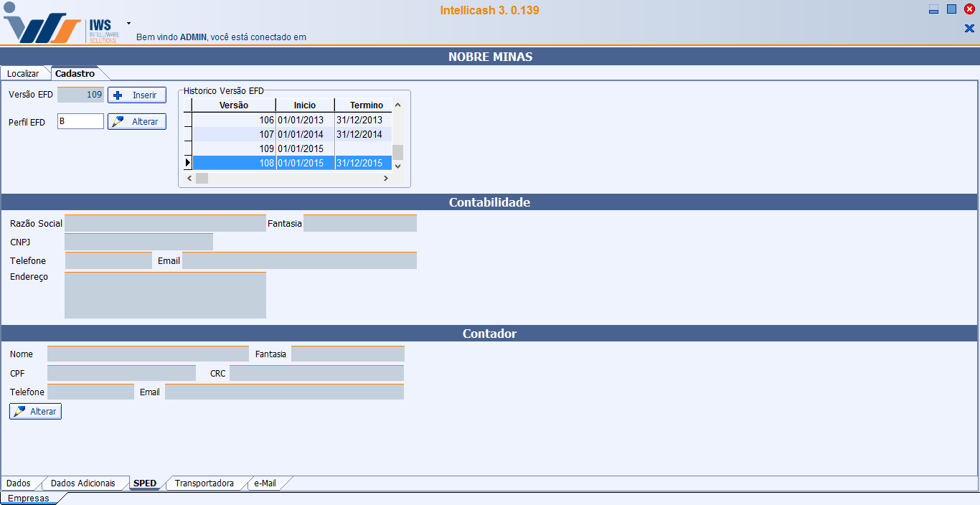Click the CNPJ field
Image resolution: width=980 pixels, height=505 pixels.
pos(138,242)
